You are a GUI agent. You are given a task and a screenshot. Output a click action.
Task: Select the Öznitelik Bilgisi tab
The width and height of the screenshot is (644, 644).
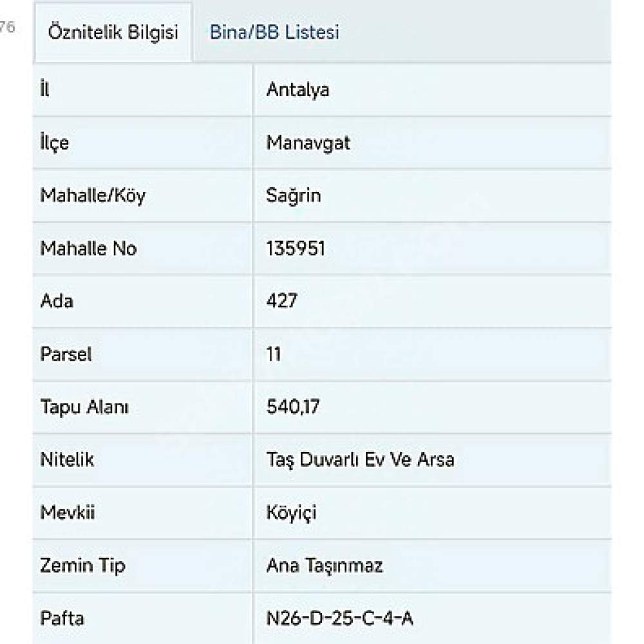(113, 32)
